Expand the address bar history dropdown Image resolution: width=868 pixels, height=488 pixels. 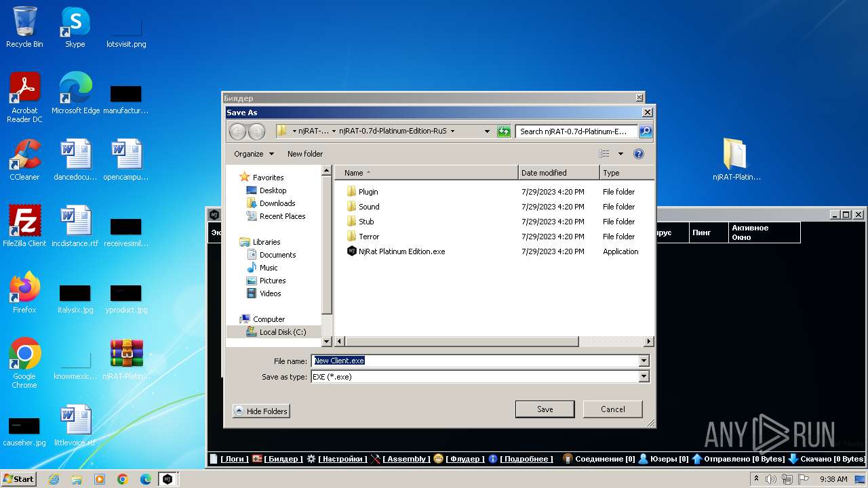click(487, 131)
